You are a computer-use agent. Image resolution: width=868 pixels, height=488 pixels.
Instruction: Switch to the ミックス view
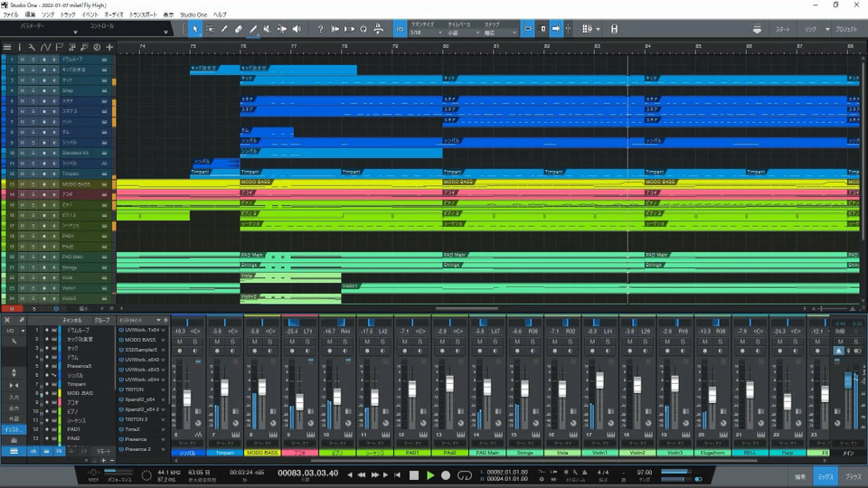826,475
